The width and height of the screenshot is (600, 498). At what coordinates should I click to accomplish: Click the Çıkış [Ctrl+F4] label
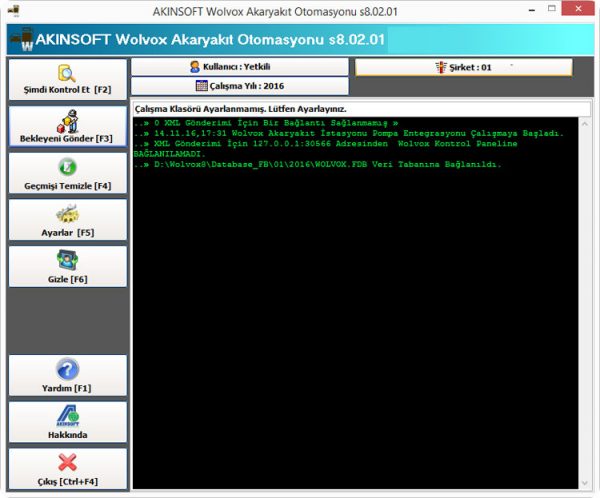pos(67,482)
